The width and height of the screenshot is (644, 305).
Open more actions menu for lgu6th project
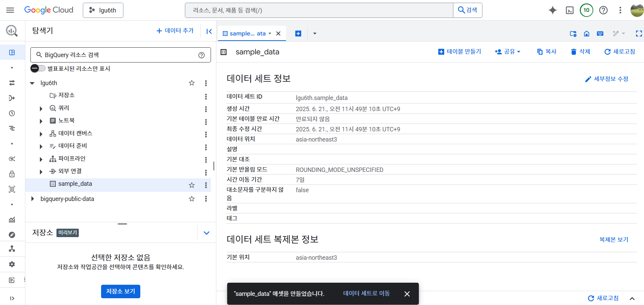(206, 83)
